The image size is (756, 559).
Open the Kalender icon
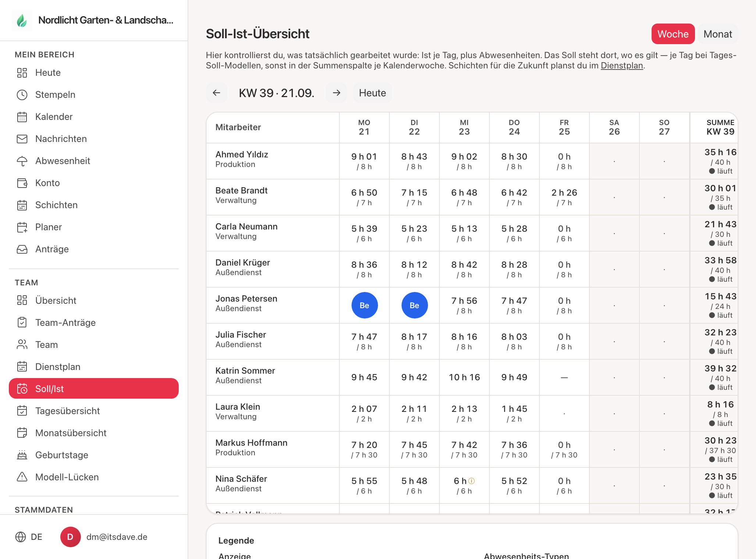tap(22, 117)
